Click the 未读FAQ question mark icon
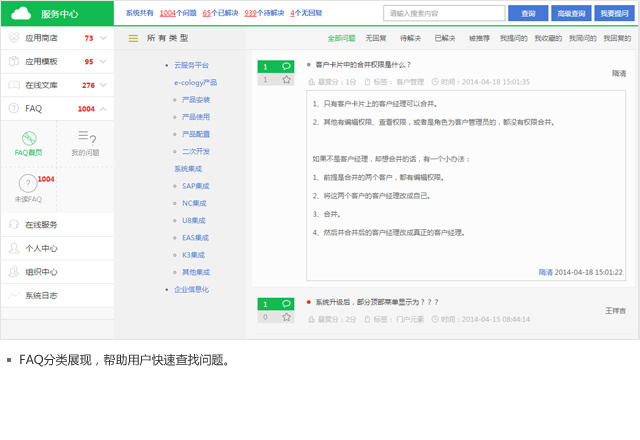This screenshot has height=440, width=640. [x=28, y=183]
